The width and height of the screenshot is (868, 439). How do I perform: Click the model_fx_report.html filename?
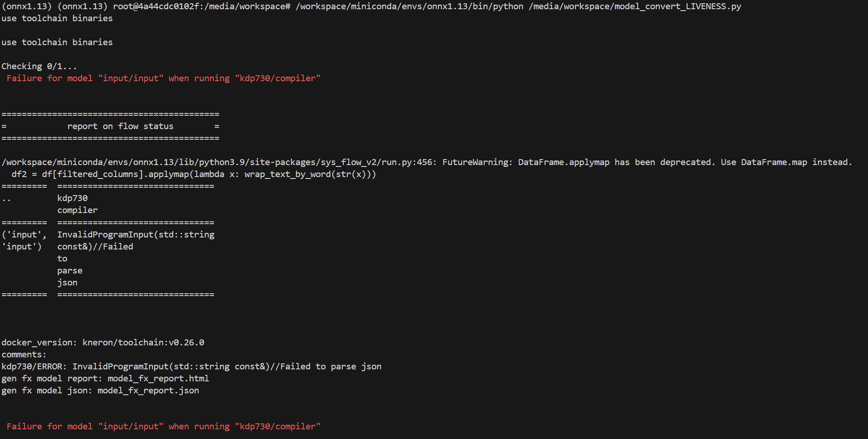(x=158, y=379)
